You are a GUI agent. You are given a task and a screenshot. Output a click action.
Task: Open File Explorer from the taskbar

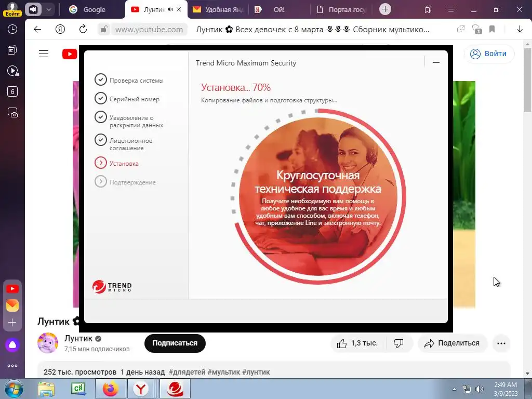tap(46, 389)
